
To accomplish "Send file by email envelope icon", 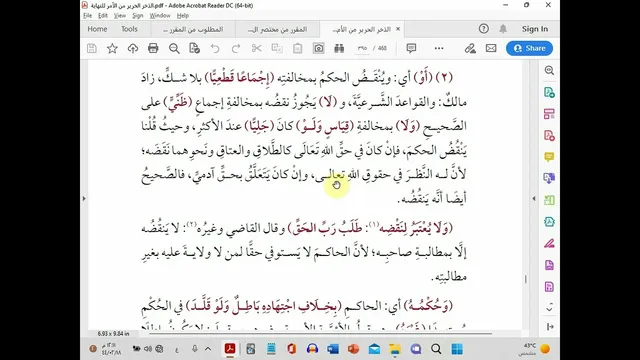I will (x=491, y=48).
